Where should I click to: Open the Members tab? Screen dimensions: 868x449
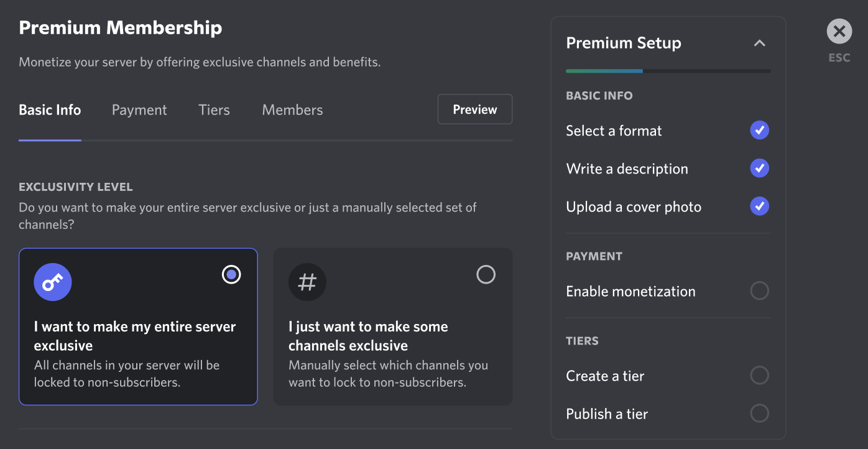tap(292, 110)
